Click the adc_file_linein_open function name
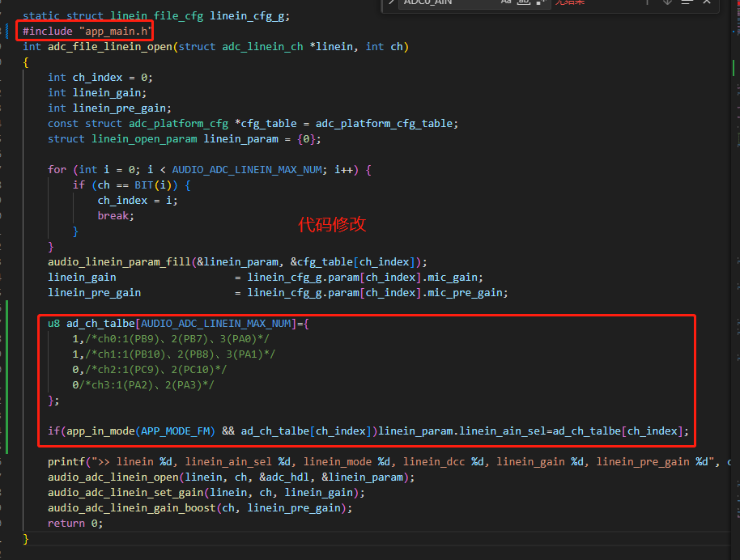740x560 pixels. (109, 47)
